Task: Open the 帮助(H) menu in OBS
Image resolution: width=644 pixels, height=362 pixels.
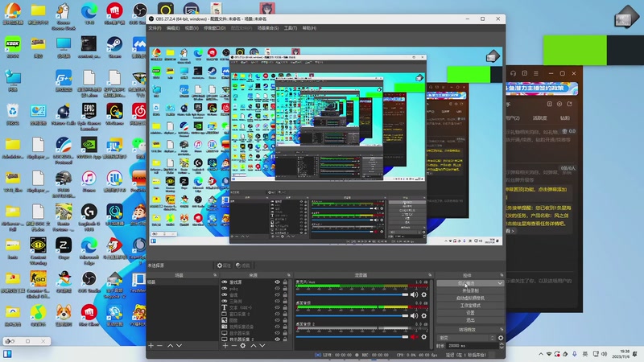Action: pos(309,28)
